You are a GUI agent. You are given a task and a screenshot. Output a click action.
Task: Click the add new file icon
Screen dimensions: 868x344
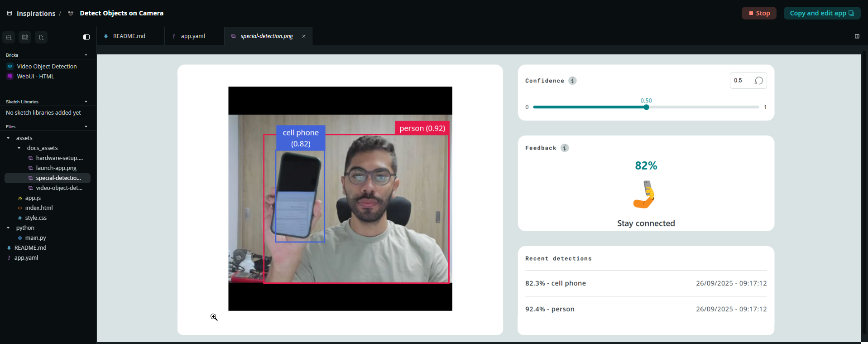[41, 37]
